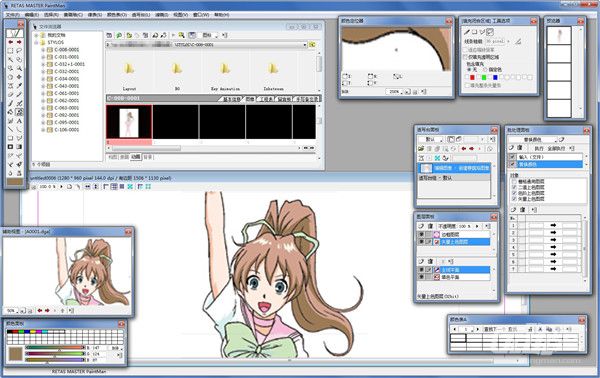
Task: Click the first thumbnail in the navigator panel
Action: 559,35
